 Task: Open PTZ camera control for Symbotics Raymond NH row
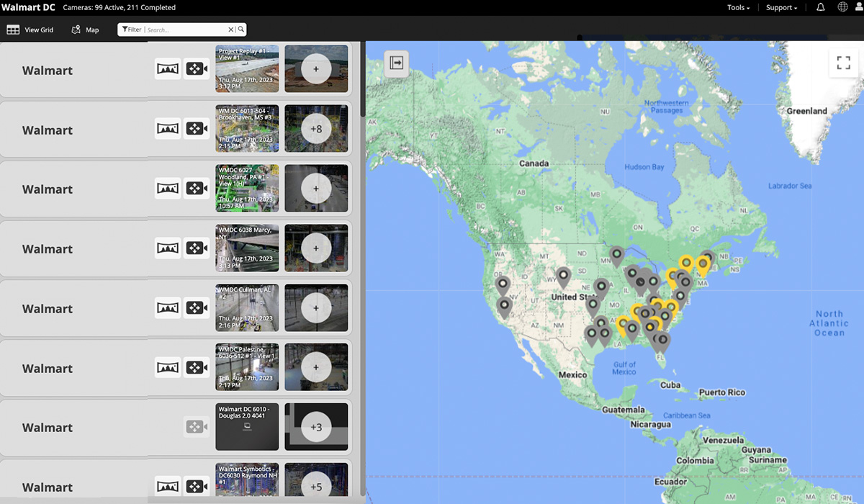(196, 486)
